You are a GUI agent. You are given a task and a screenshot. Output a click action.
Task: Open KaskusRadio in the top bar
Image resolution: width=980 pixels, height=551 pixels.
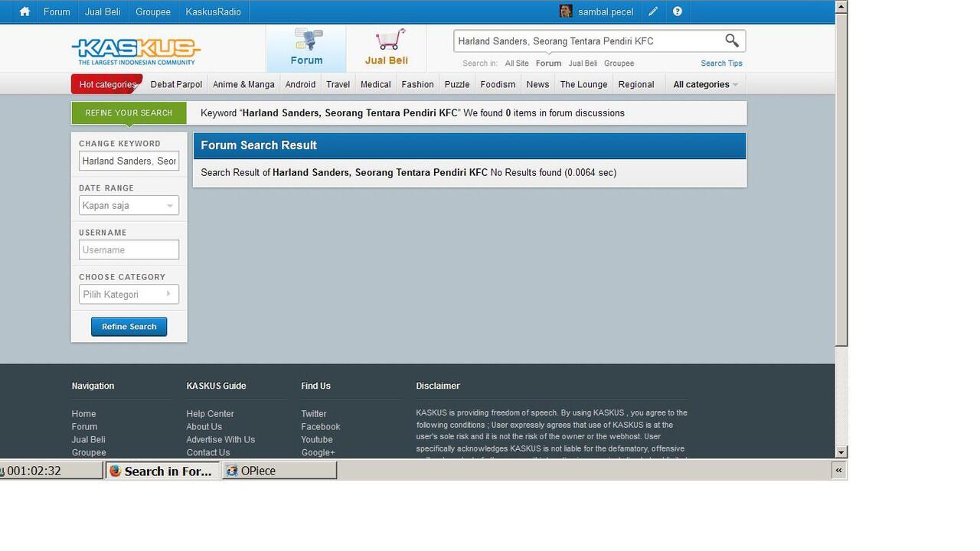pyautogui.click(x=213, y=11)
